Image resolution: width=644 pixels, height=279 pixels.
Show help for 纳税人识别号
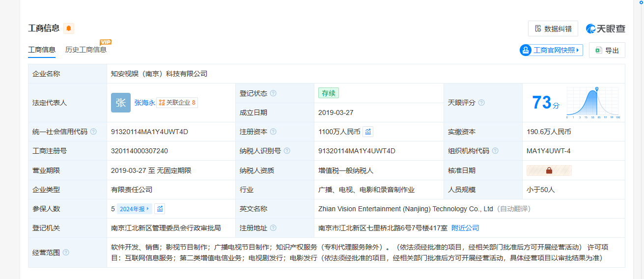click(x=287, y=151)
